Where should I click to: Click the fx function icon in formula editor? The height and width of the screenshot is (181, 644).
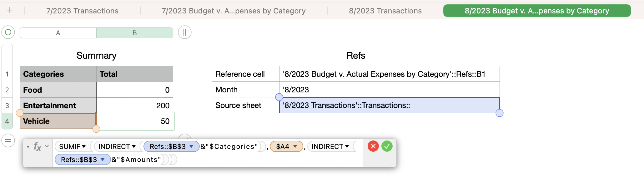point(37,146)
